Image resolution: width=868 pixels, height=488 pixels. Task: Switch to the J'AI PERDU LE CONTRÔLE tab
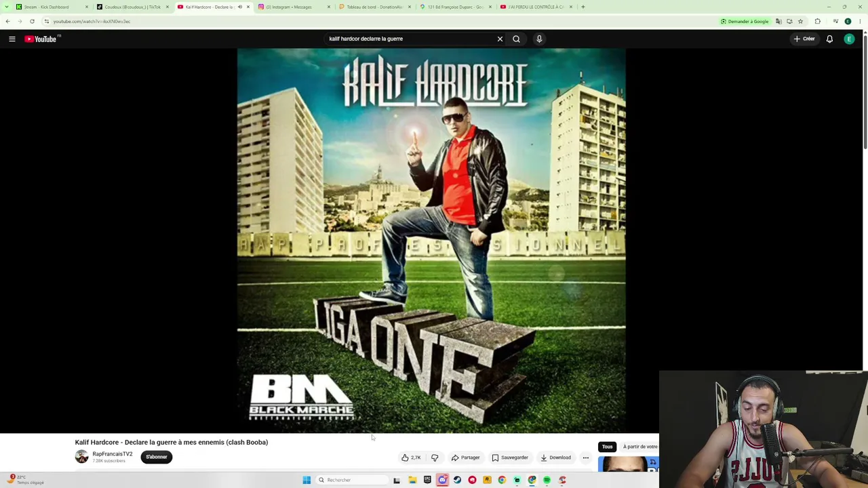coord(536,7)
